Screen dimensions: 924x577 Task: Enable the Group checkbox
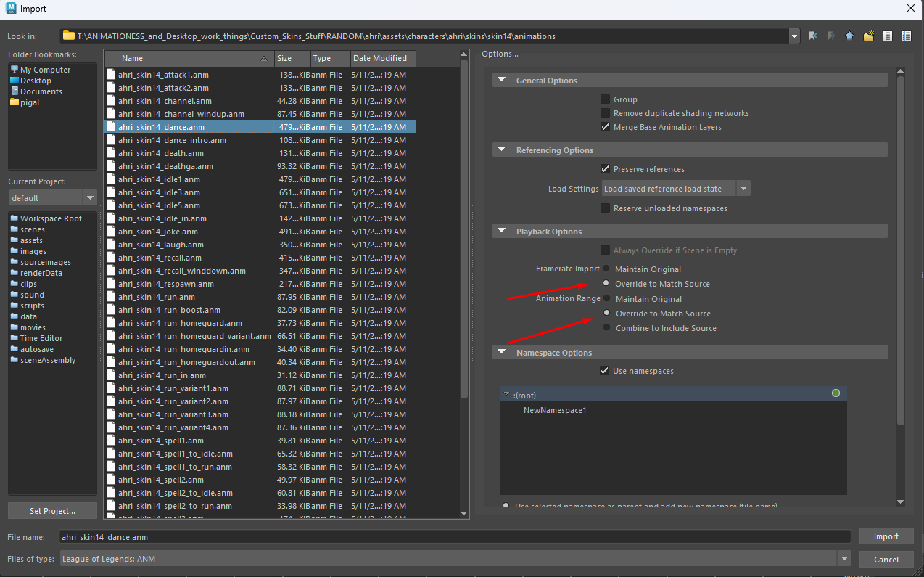click(605, 99)
